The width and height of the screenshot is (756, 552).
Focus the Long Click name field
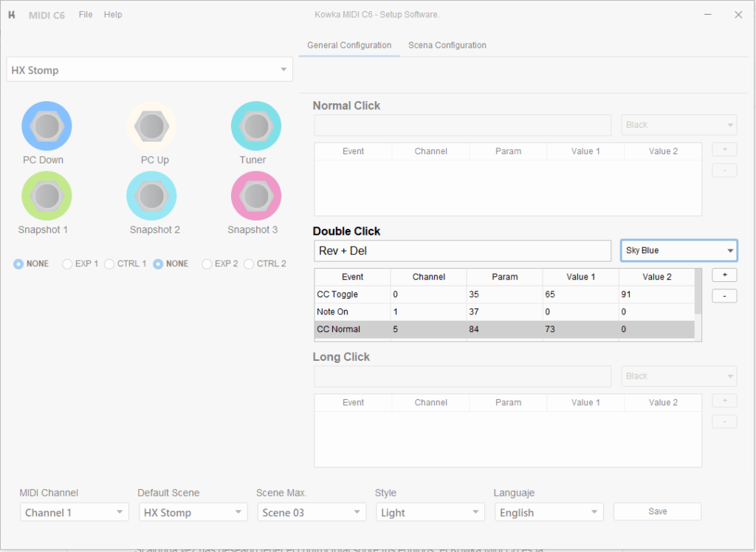[462, 376]
